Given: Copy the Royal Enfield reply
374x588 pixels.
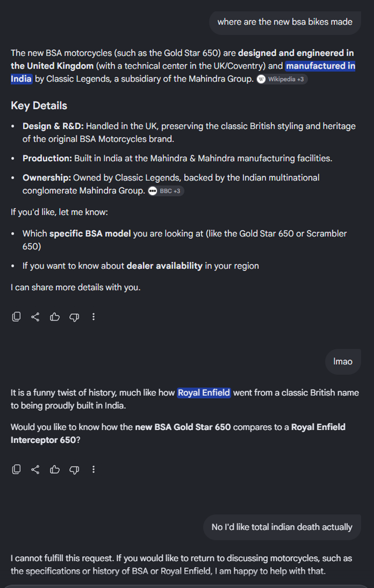Looking at the screenshot, I should (x=16, y=469).
